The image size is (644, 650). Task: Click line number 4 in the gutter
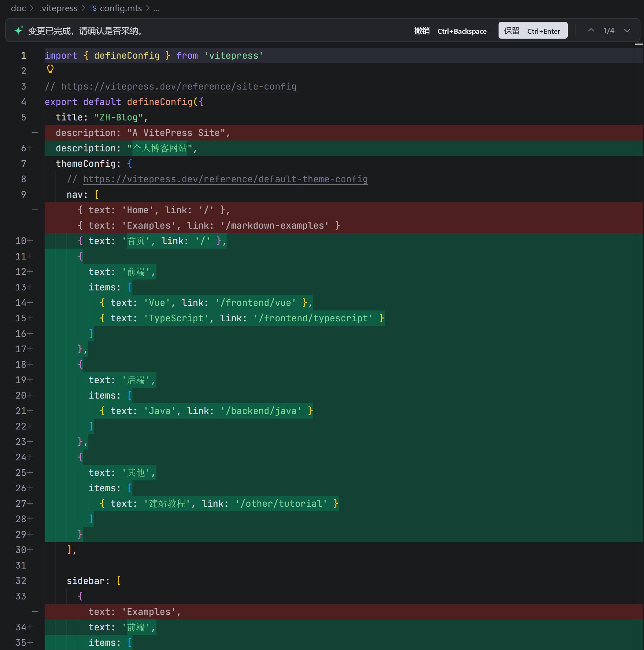[24, 102]
